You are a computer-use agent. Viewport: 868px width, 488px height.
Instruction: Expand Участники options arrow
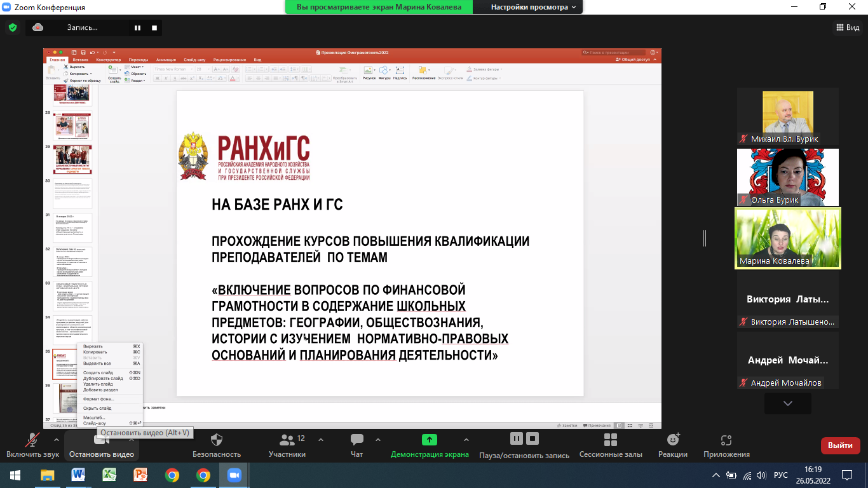click(x=320, y=440)
